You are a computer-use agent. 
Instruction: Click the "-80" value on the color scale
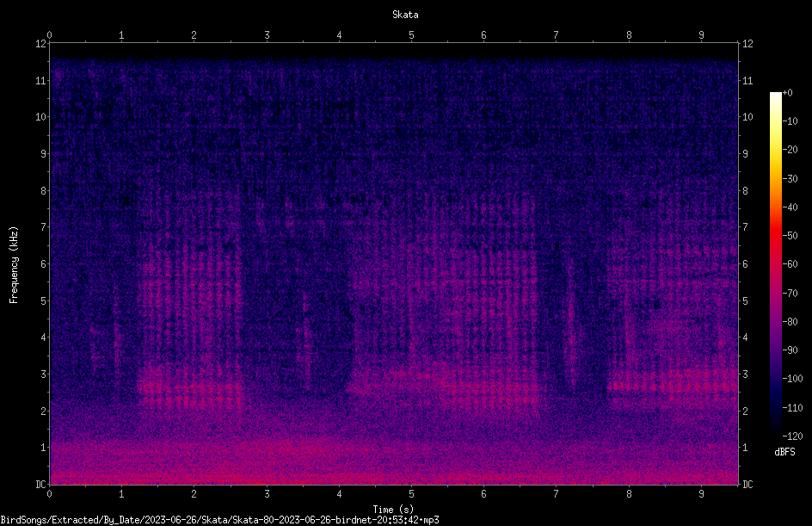click(x=790, y=322)
